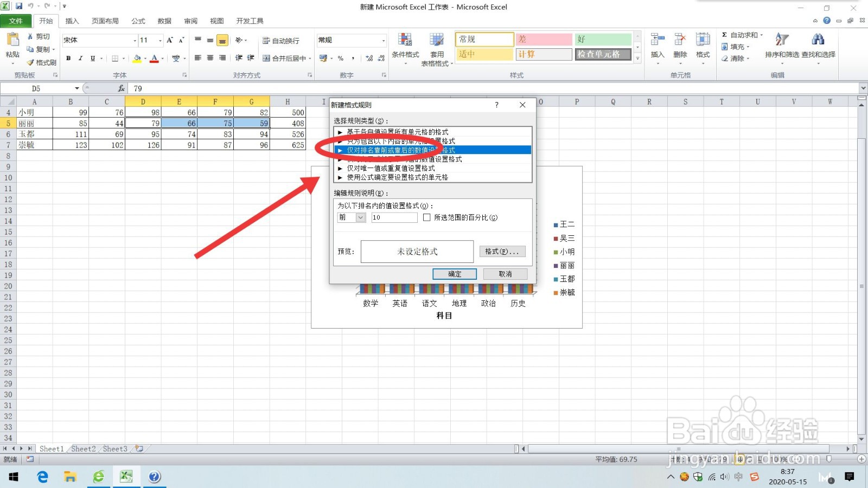Viewport: 868px width, 488px height.
Task: Click the 好 (Good) cell style swatch
Action: 603,40
